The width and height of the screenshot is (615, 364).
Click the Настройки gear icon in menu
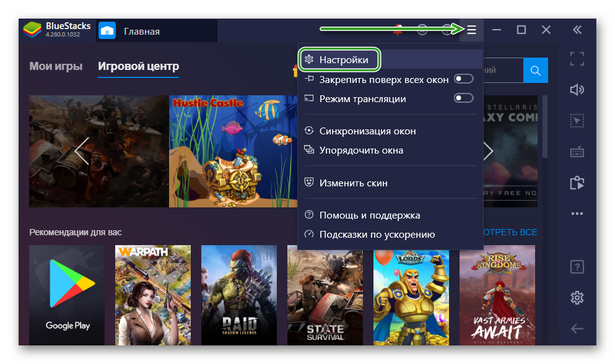[309, 59]
